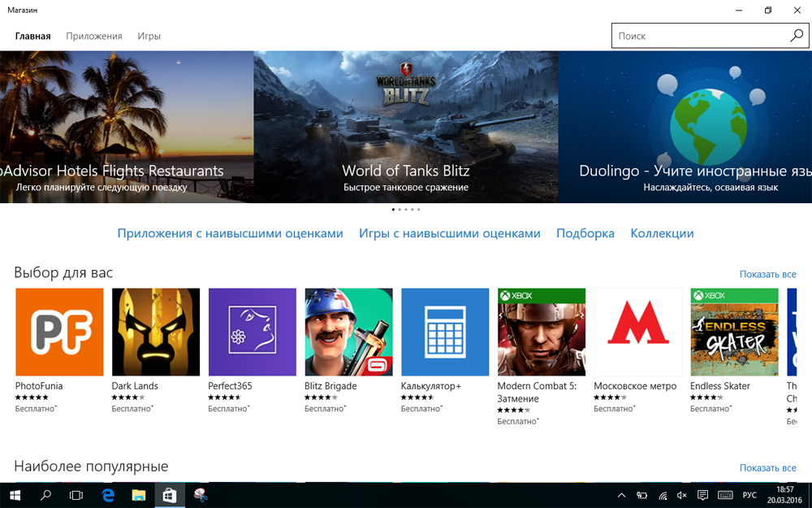The width and height of the screenshot is (812, 508).
Task: Open the Snipping Tool taskbar icon
Action: pos(201,496)
